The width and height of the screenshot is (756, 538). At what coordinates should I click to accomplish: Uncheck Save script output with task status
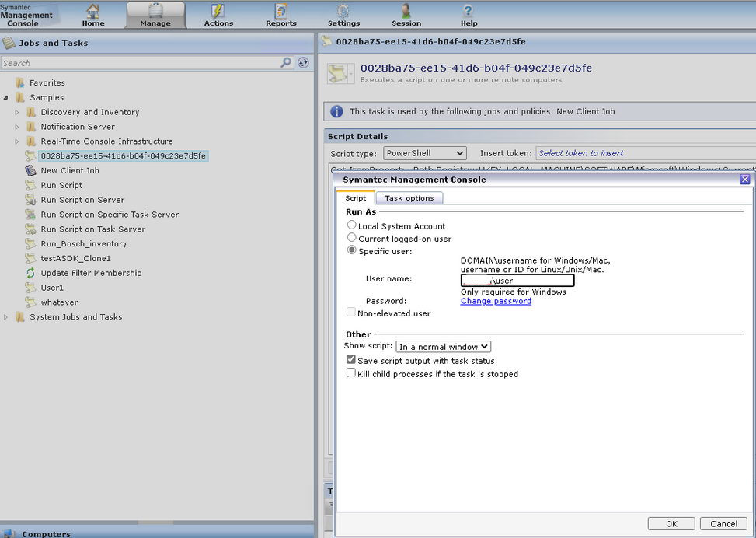coord(351,360)
